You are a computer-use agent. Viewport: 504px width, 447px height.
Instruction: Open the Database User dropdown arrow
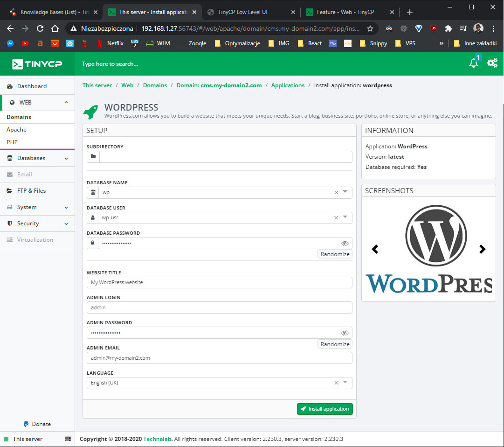[345, 217]
